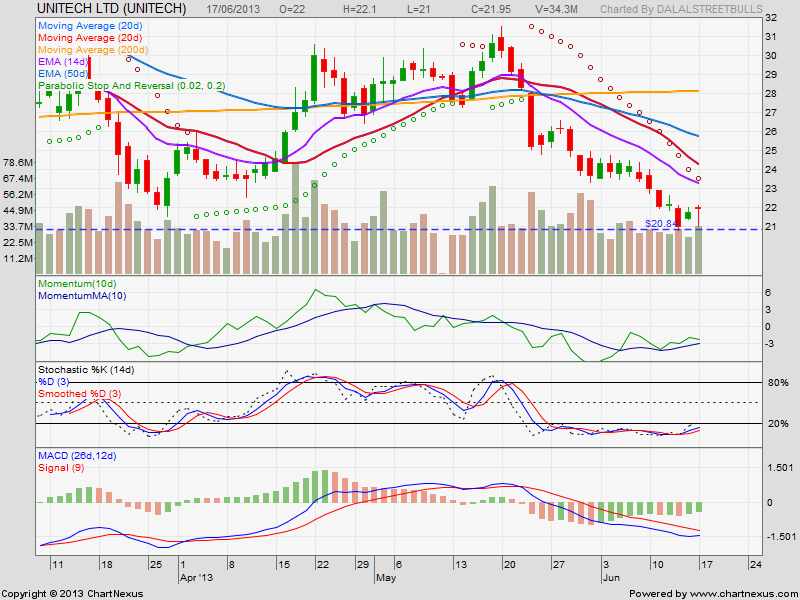Click the -3 label on momentum axis

pyautogui.click(x=768, y=344)
